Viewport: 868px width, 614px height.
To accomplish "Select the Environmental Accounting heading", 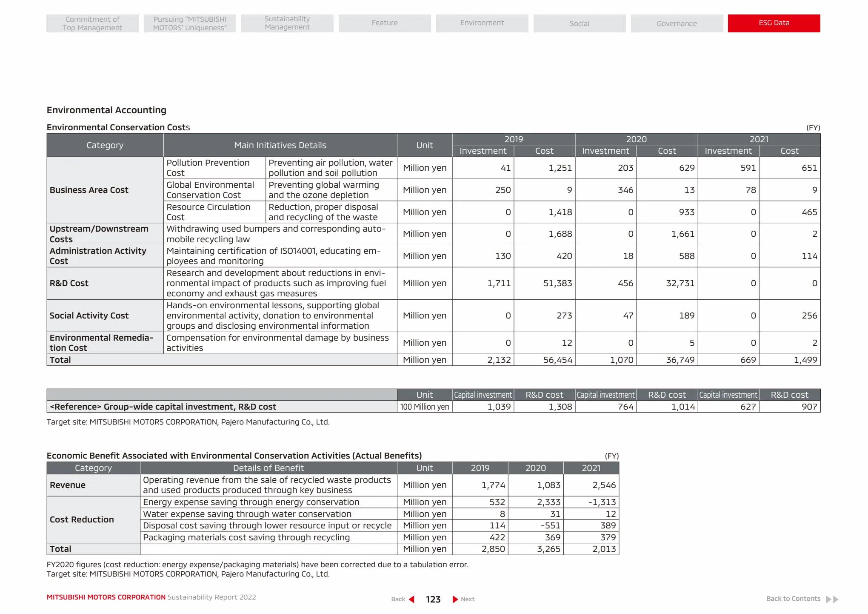I will click(106, 110).
